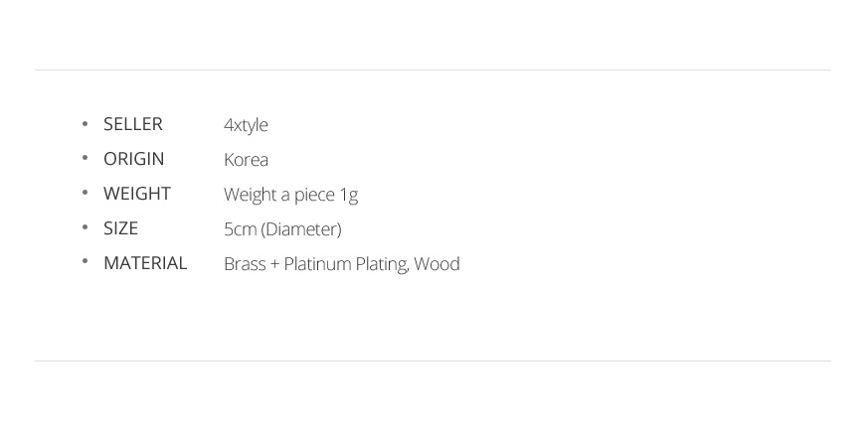Click the WEIGHT label
The height and width of the screenshot is (434, 868).
(136, 194)
